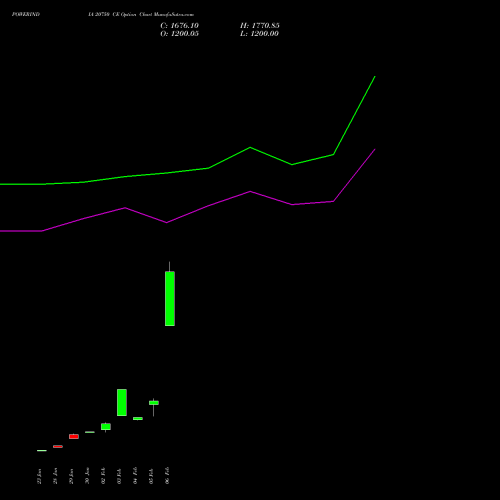The height and width of the screenshot is (500, 500).
Task: Click the open value O: 1200.05
Action: (180, 33)
